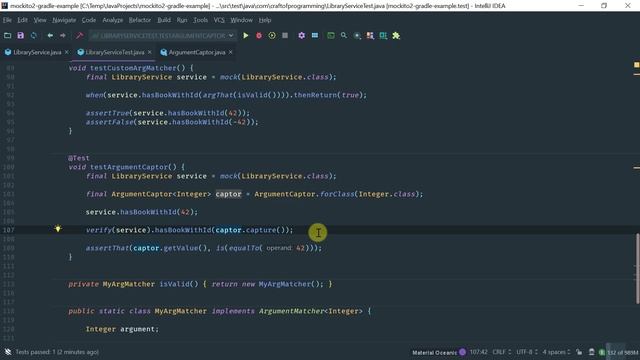Click the toolbar icon right of the round icon
Image resolution: width=640 pixels, height=360 pixels.
[370, 36]
